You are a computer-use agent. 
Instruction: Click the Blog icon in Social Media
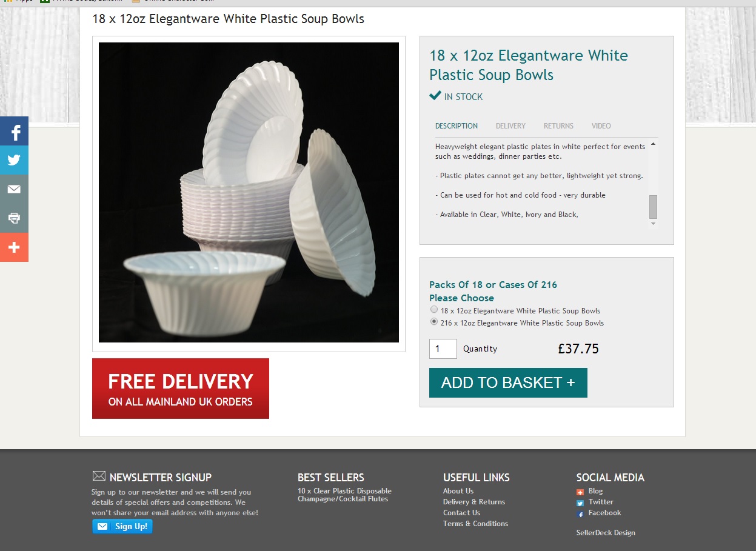tap(580, 492)
